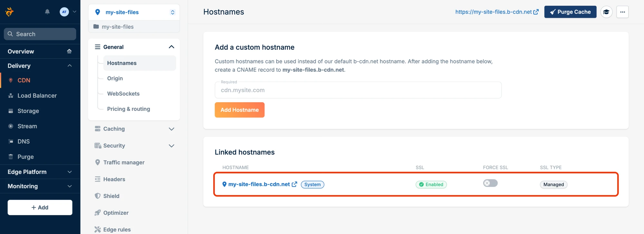Open the account menu chevron
Screen dimensions: 644x234
click(75, 12)
